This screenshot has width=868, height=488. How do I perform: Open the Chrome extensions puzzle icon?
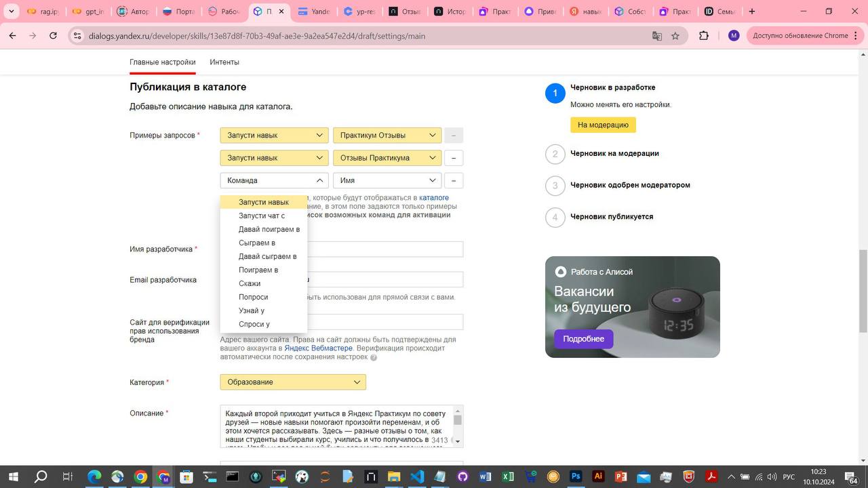pyautogui.click(x=704, y=36)
